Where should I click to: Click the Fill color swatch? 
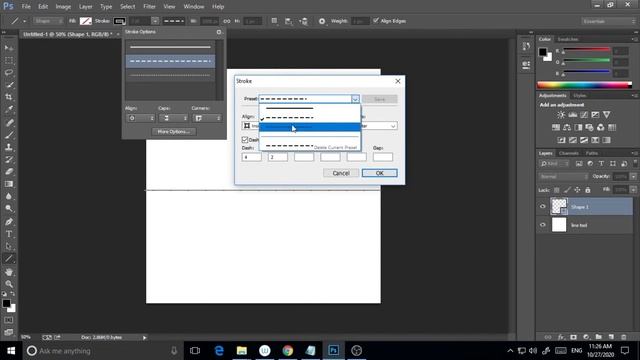(x=85, y=21)
